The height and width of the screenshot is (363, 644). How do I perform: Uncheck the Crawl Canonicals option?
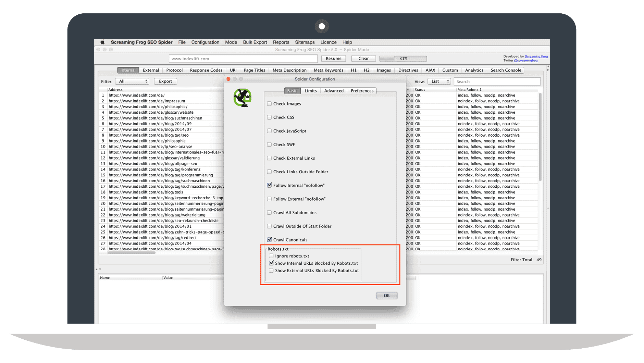(269, 240)
